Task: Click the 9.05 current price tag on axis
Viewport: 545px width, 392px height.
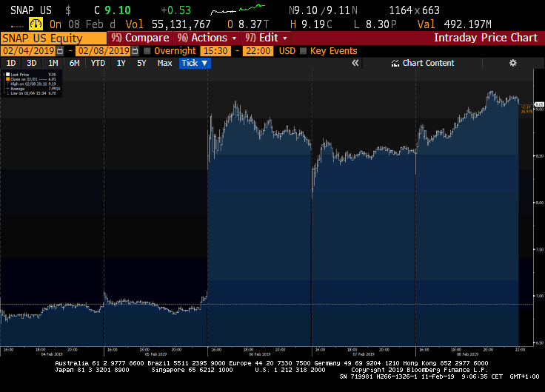Action: click(539, 104)
